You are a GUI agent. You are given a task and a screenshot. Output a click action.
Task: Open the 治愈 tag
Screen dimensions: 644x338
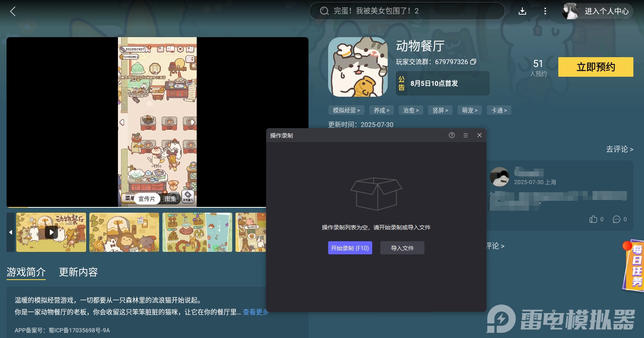coord(411,110)
